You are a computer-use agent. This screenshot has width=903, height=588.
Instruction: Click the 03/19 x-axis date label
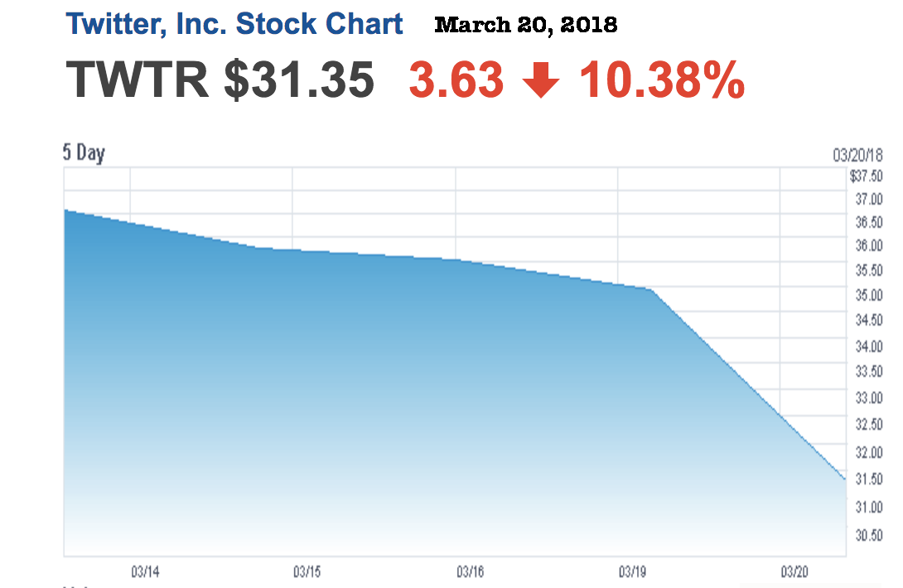point(632,571)
